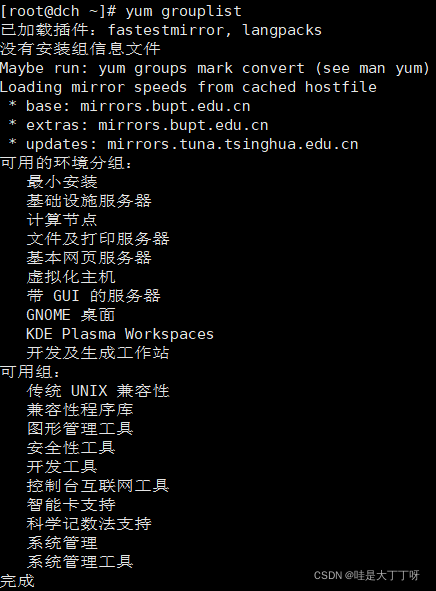Select the '带 GUI 的服务器' line
The height and width of the screenshot is (591, 436).
point(93,296)
